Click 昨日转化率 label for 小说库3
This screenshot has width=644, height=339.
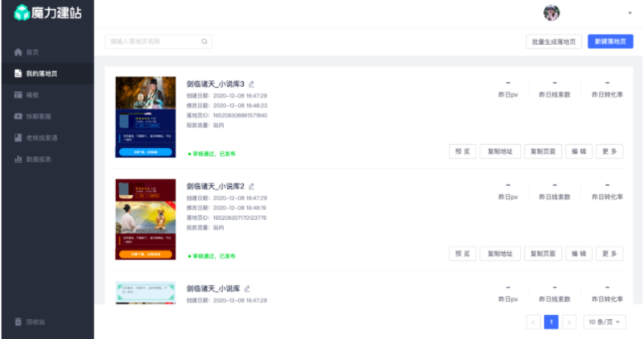607,95
